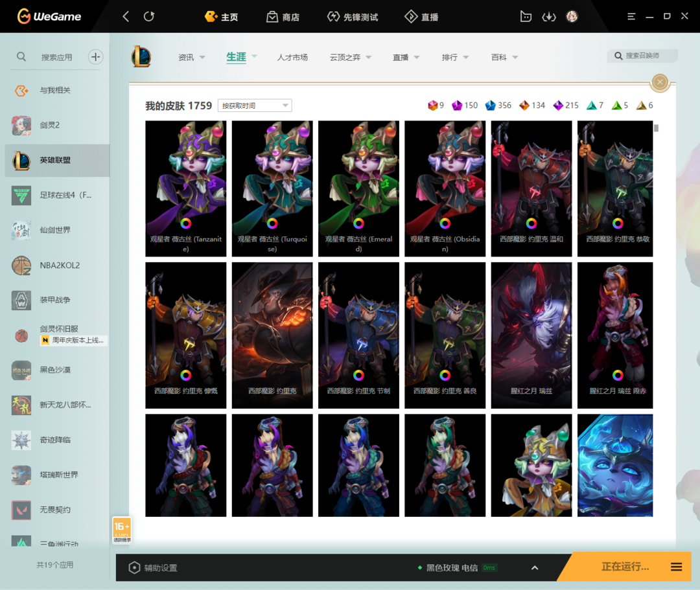This screenshot has width=700, height=590.
Task: Click the orange gem rarity count 134
Action: pos(532,106)
